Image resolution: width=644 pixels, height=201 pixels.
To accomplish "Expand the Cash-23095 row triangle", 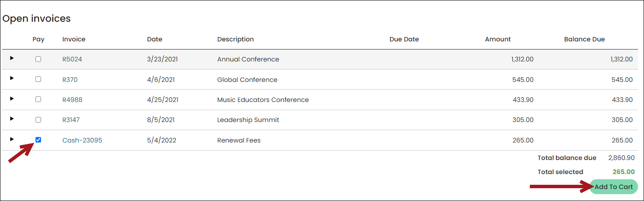I will tap(12, 139).
